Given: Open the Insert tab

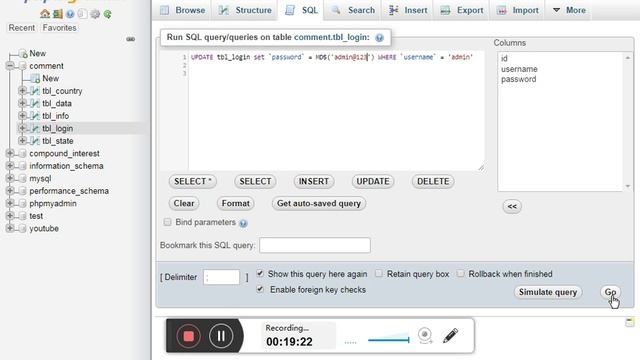Looking at the screenshot, I should coord(409,10).
